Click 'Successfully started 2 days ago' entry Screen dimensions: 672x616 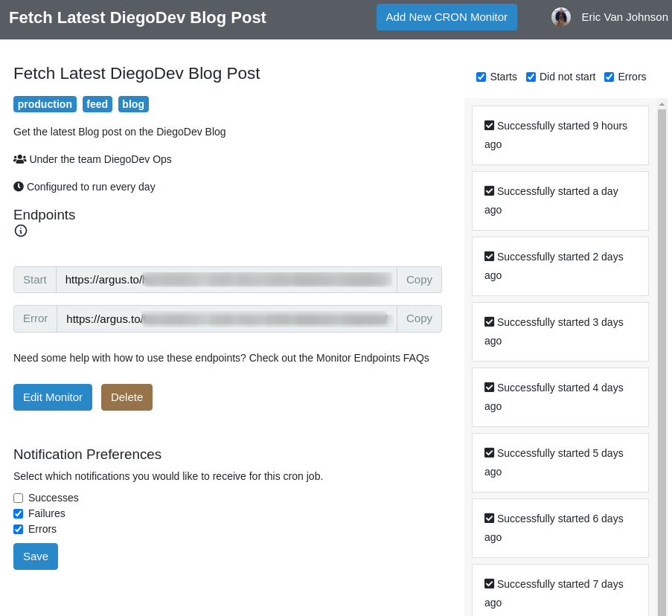560,266
